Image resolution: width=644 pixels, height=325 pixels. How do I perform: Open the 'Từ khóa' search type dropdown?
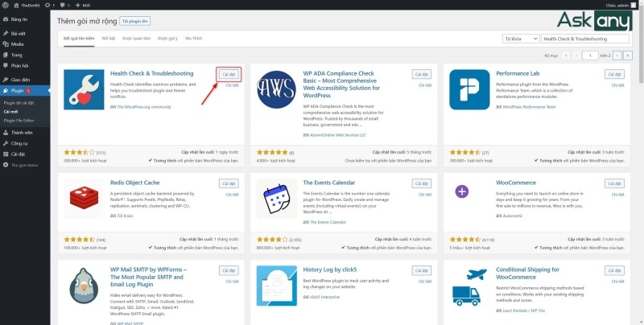click(x=520, y=39)
